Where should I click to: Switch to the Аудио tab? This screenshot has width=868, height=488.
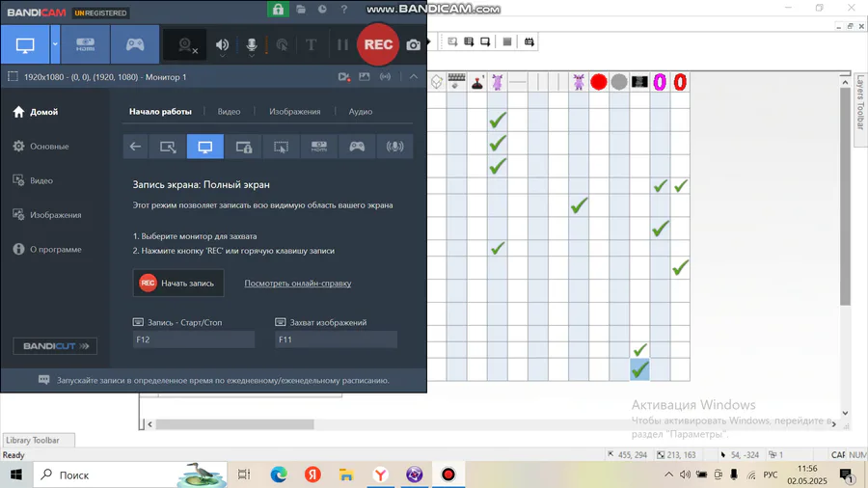[x=361, y=111]
